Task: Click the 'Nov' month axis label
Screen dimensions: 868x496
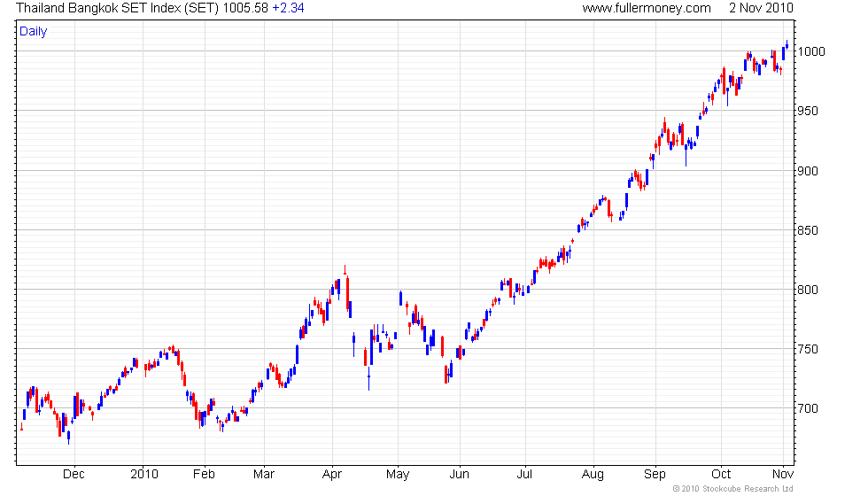Action: pyautogui.click(x=783, y=475)
